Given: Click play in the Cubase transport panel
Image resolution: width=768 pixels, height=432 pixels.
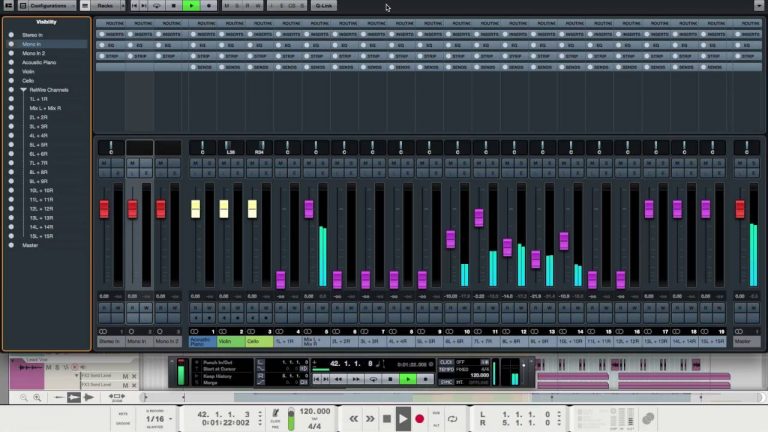Looking at the screenshot, I should [408, 379].
